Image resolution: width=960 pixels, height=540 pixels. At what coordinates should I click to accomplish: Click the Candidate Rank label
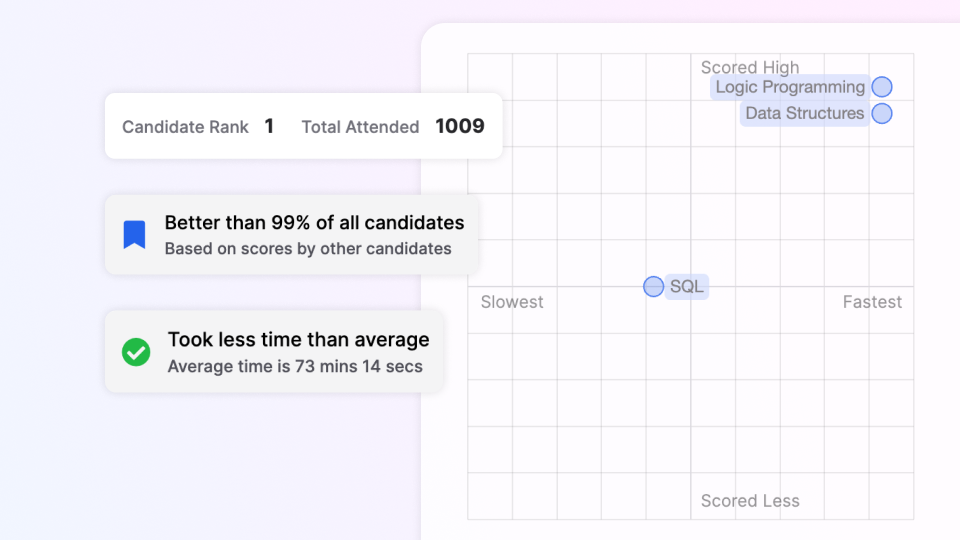185,127
